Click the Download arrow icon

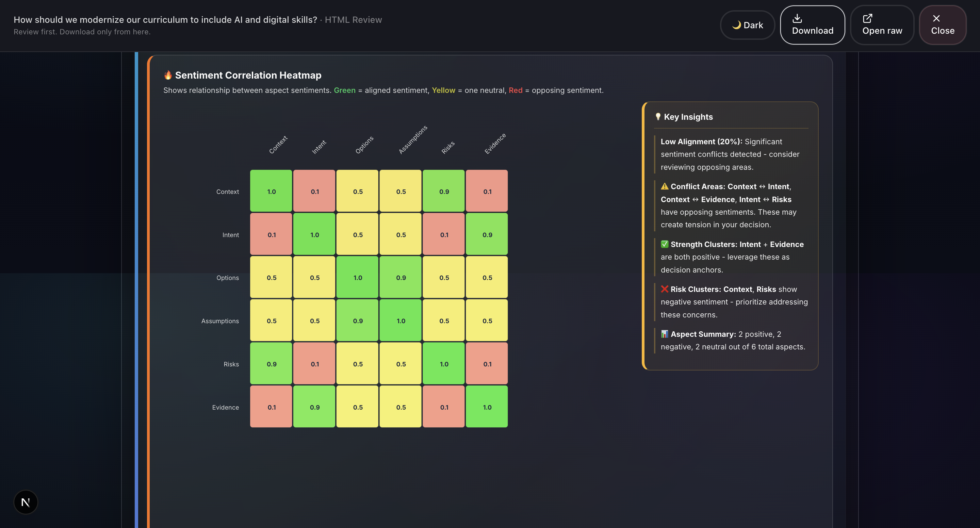pyautogui.click(x=797, y=18)
